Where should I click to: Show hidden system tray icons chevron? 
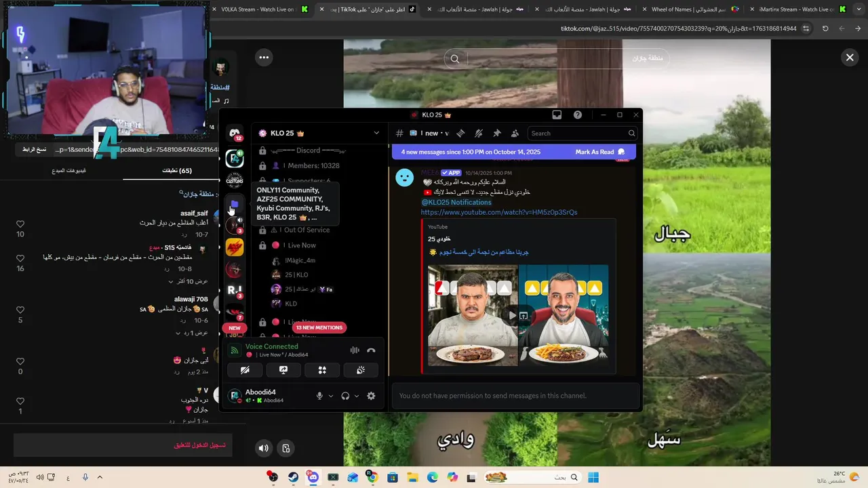[x=100, y=478]
